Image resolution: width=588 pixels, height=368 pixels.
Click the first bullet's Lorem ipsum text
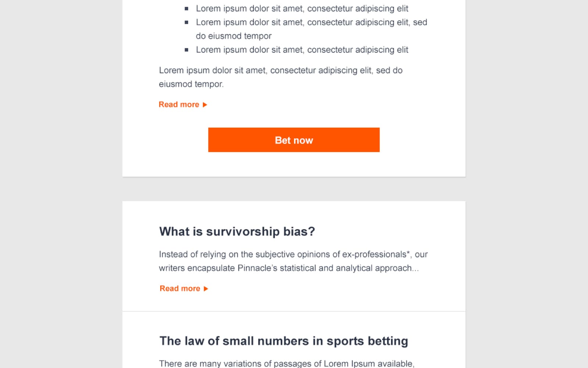pos(302,8)
